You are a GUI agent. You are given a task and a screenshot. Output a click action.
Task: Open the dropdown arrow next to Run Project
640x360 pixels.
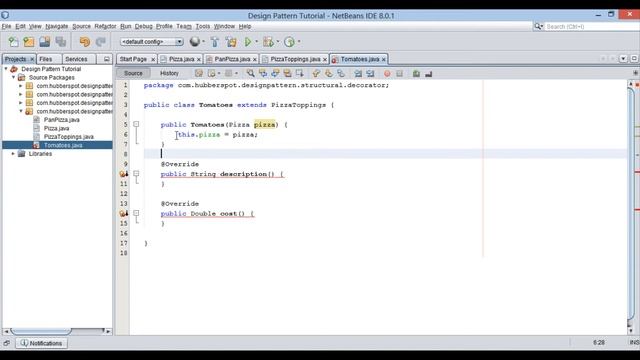pos(256,42)
